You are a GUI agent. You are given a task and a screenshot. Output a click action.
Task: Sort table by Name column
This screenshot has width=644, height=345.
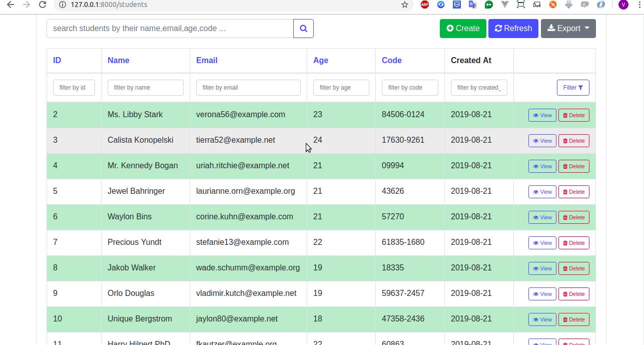[x=119, y=60]
